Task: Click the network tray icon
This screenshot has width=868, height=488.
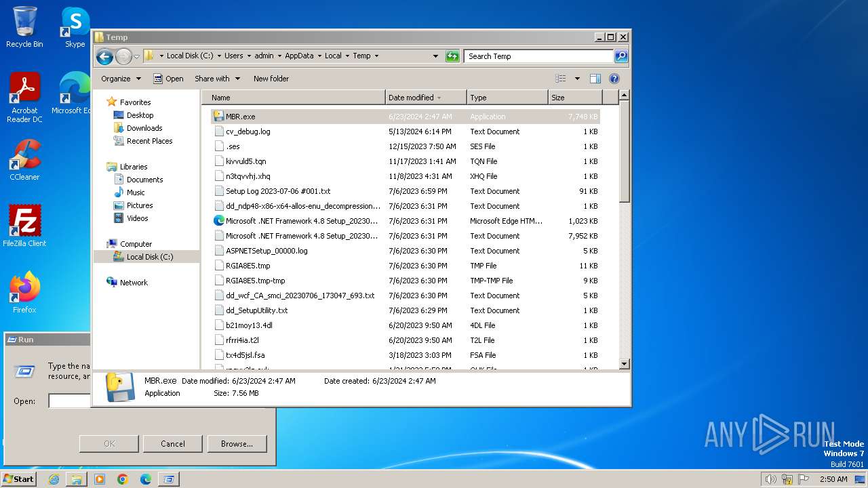Action: [x=787, y=479]
